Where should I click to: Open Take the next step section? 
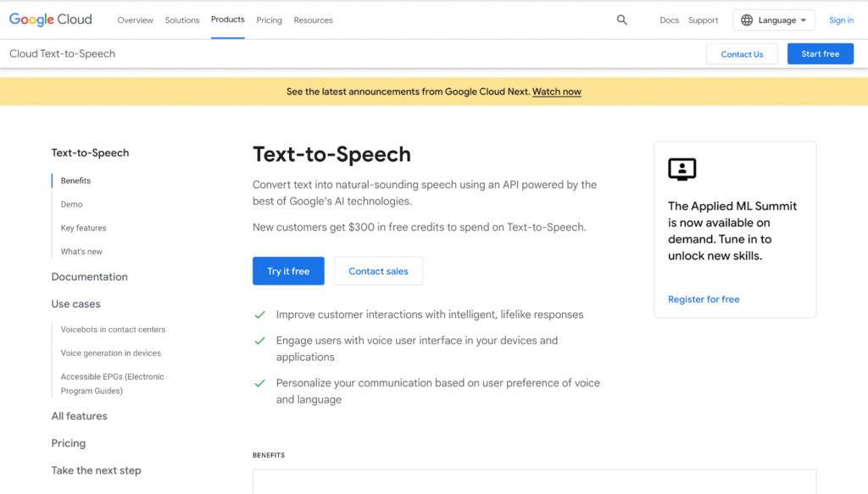pyautogui.click(x=97, y=470)
